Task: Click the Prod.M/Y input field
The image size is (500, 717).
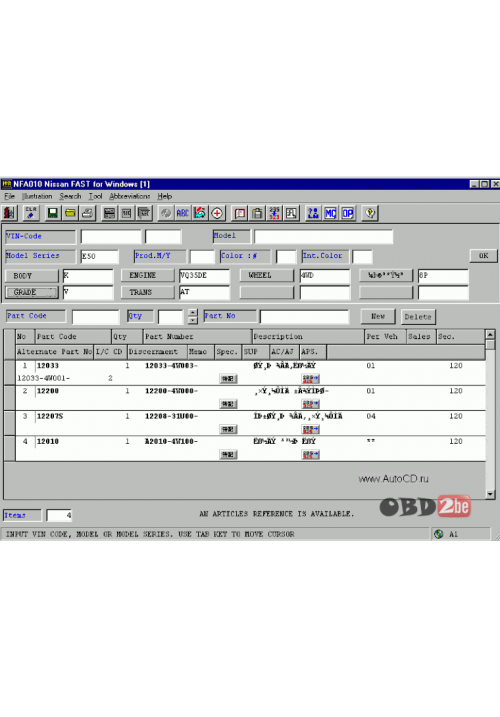Action: click(202, 256)
